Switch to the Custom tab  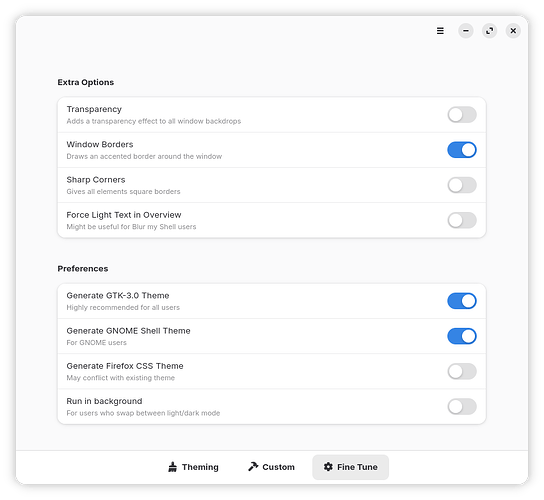click(x=271, y=467)
